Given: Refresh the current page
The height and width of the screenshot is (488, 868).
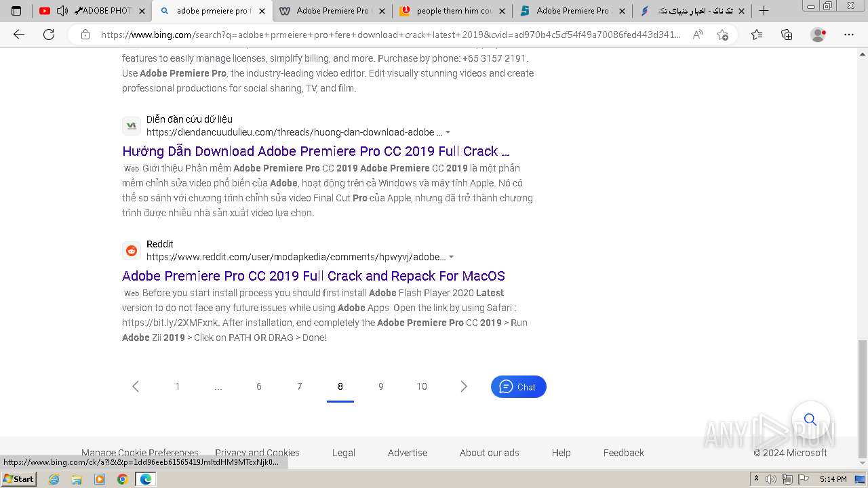Looking at the screenshot, I should pos(49,35).
